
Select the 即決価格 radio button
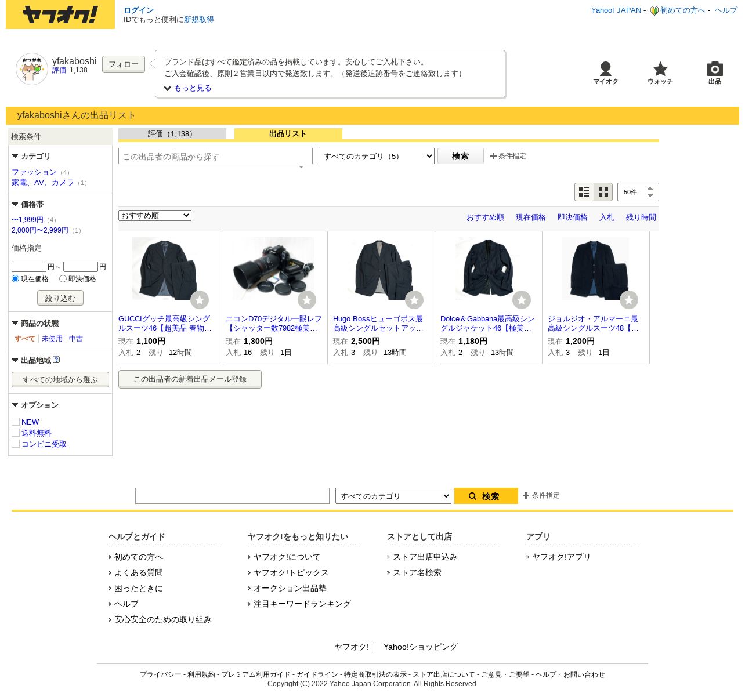click(x=63, y=279)
